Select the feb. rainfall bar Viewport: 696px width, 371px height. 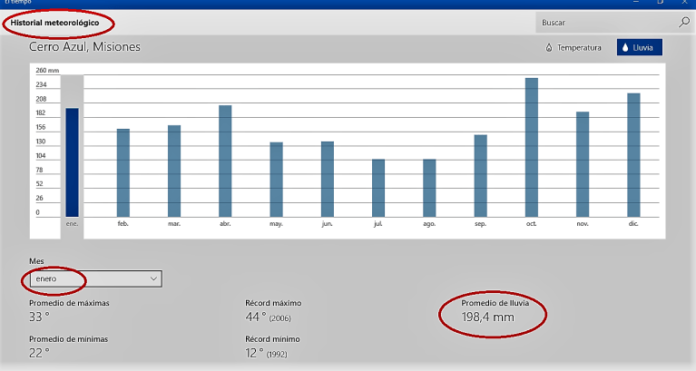click(x=123, y=173)
